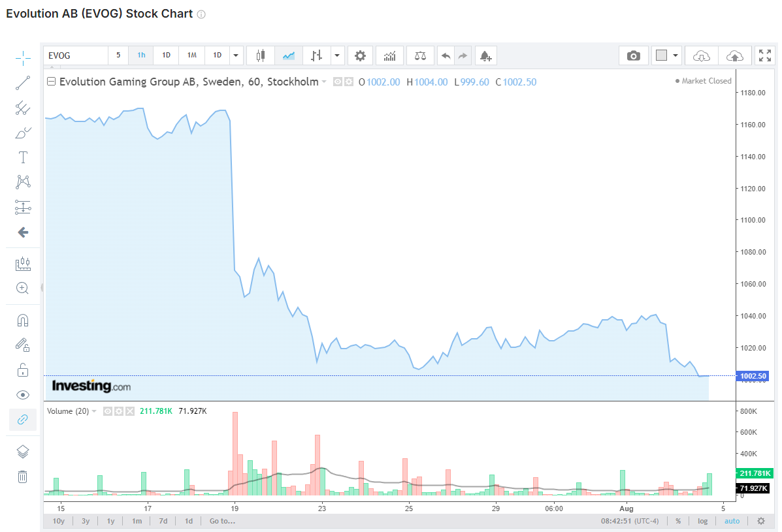
Task: Select the second 1D interval button
Action: pos(218,55)
